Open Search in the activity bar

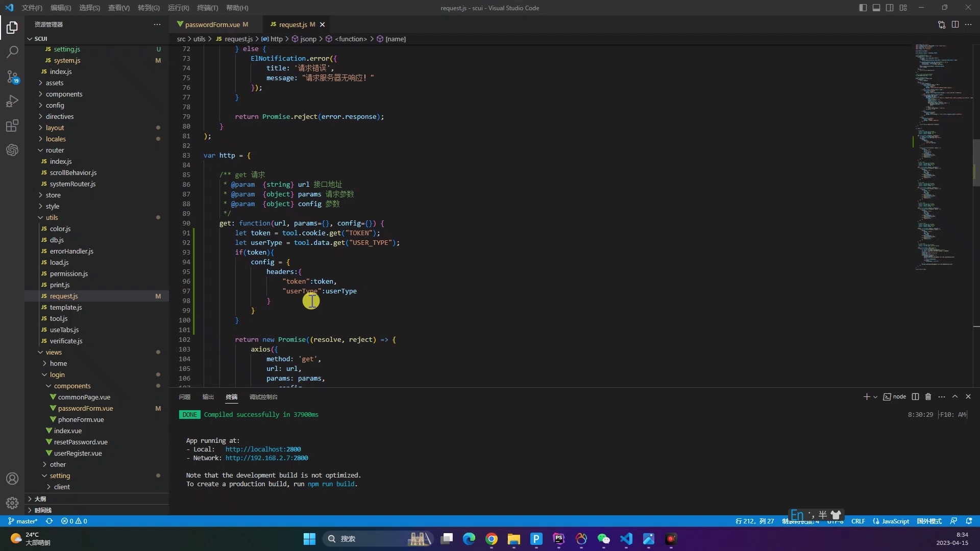[12, 52]
